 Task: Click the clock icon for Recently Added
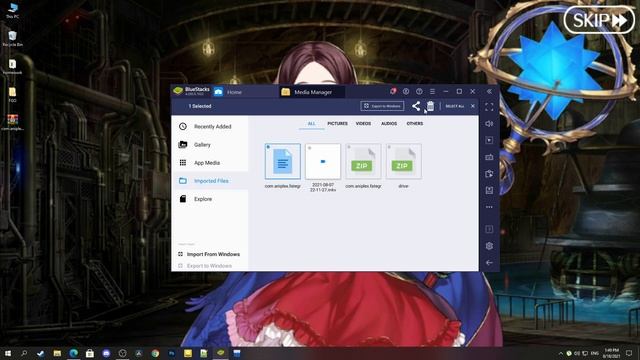[183, 127]
